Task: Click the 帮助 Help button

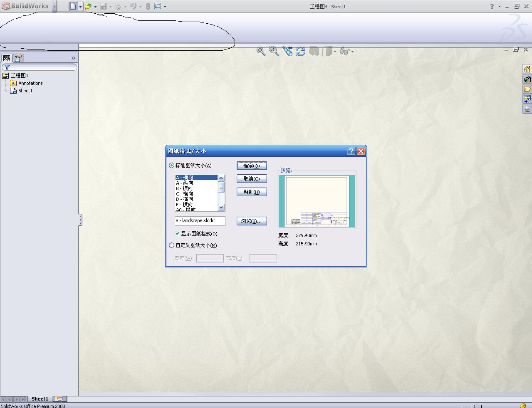Action: click(252, 192)
